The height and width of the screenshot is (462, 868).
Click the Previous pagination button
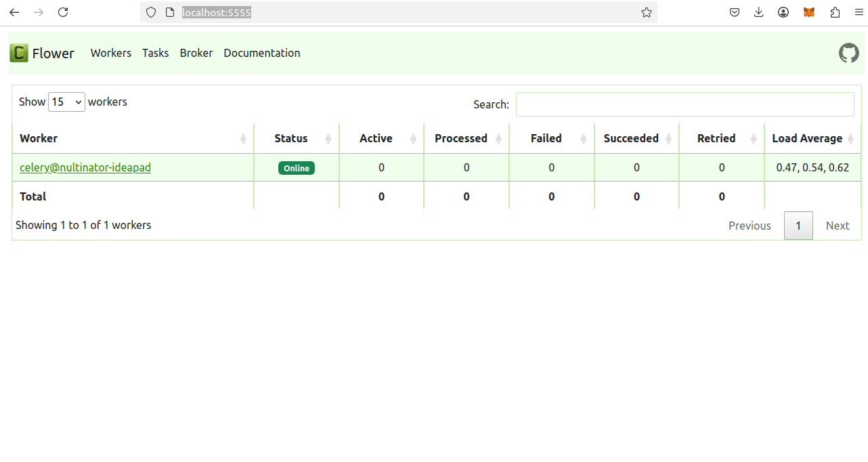tap(750, 226)
